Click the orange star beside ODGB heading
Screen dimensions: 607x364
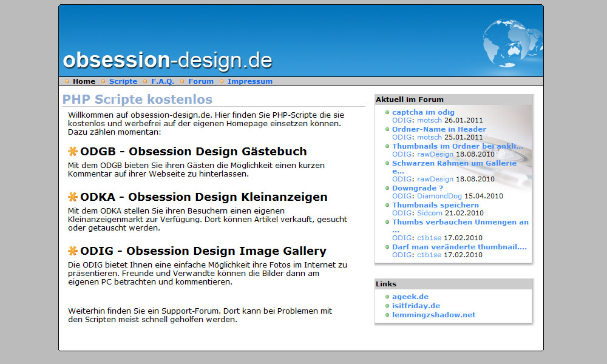coord(73,151)
